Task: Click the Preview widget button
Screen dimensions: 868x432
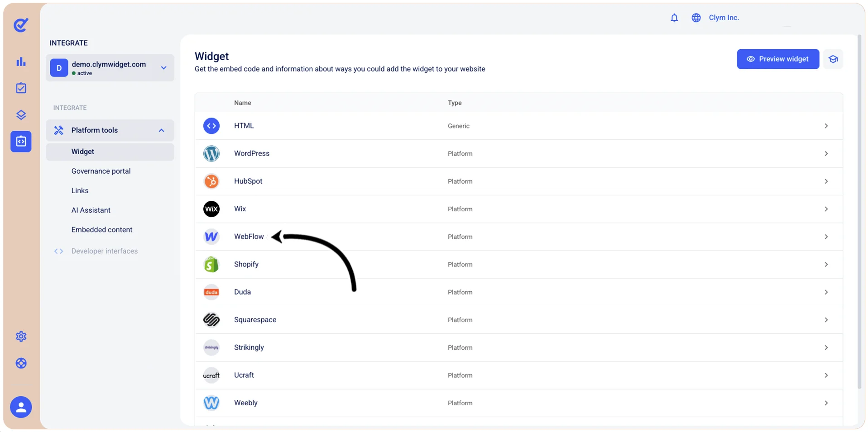Action: (x=778, y=59)
